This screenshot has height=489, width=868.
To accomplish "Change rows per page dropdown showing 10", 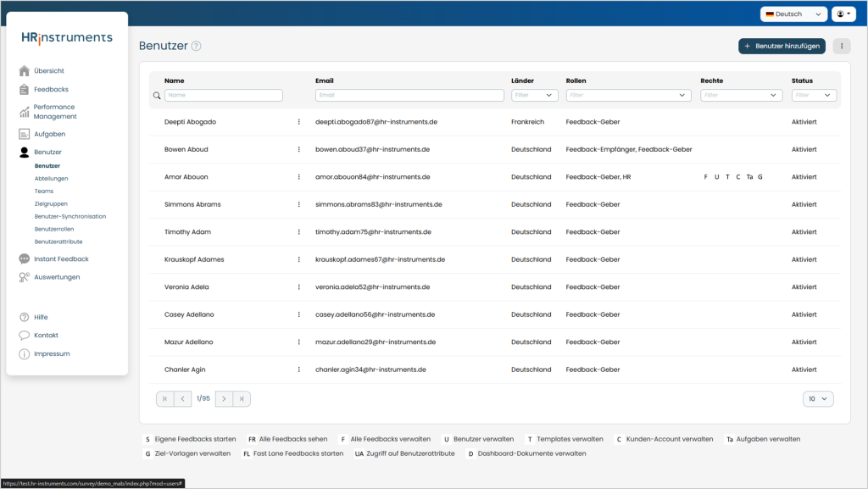I will pyautogui.click(x=818, y=399).
